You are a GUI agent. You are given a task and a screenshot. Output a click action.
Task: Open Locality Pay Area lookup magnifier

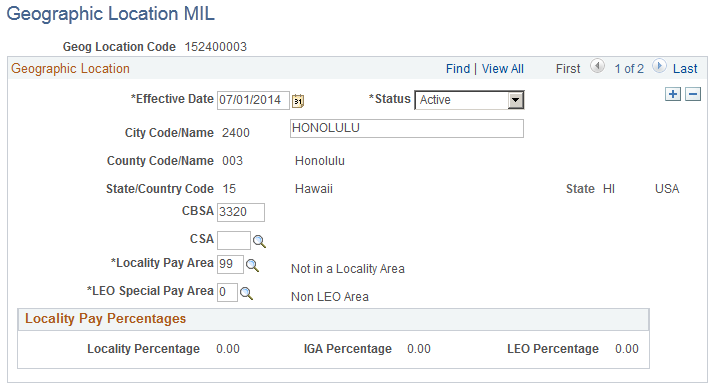coord(252,265)
